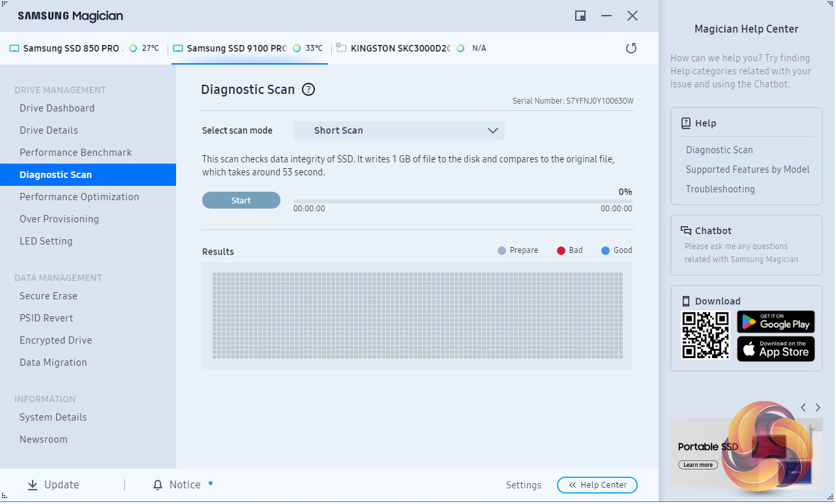
Task: Click the Google Play badge
Action: [x=776, y=322]
